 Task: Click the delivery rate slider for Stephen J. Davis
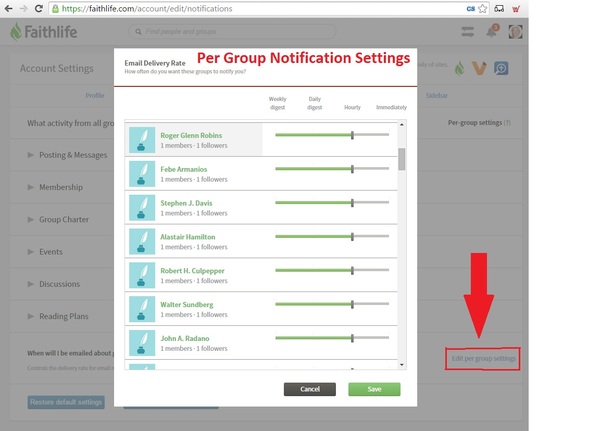(332, 202)
